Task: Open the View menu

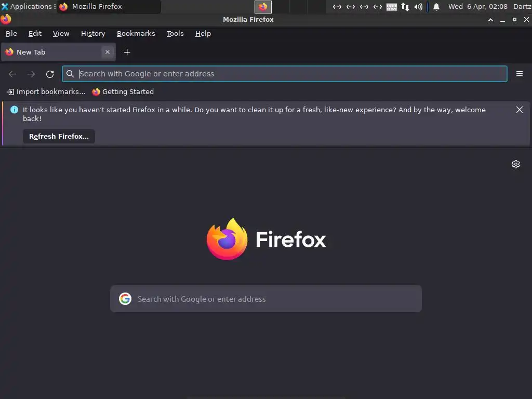Action: [x=61, y=34]
